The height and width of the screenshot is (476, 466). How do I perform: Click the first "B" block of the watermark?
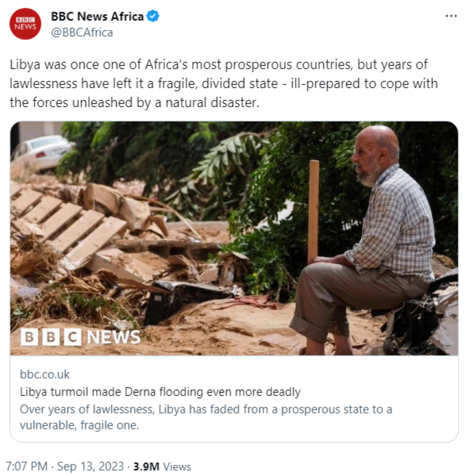pyautogui.click(x=30, y=337)
